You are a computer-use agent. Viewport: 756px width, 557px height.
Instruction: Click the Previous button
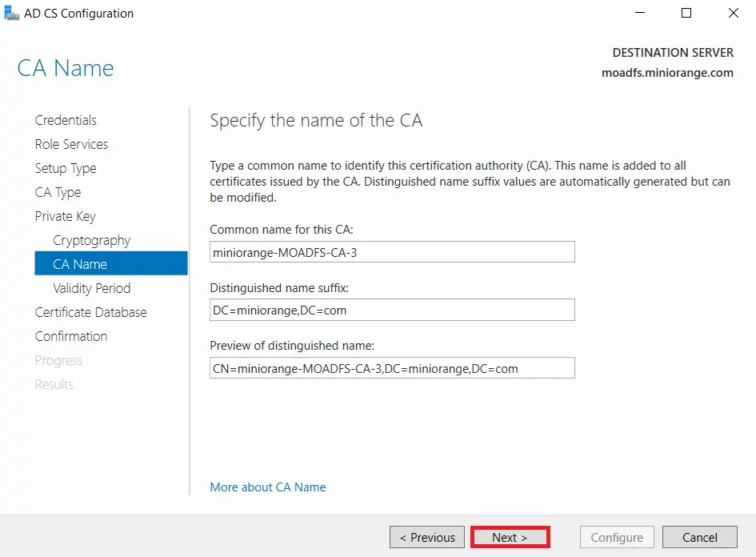[x=426, y=537]
